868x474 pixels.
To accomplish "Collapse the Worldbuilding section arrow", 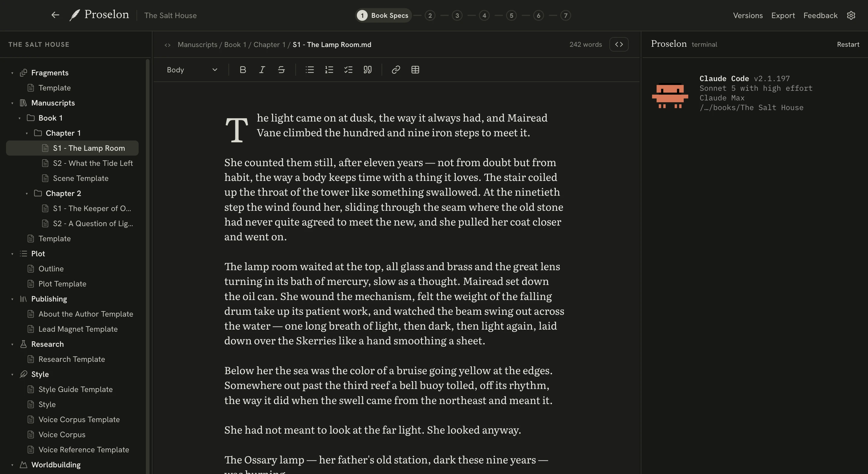I will click(12, 465).
